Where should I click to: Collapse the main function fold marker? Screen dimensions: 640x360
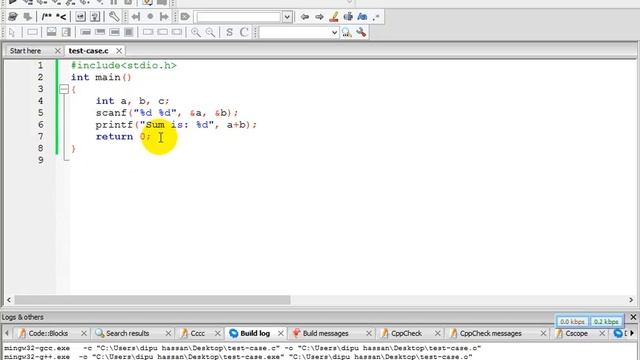[64, 89]
